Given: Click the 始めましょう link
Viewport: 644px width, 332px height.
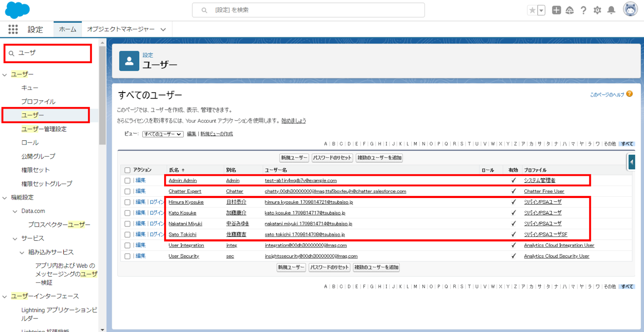Looking at the screenshot, I should [293, 121].
